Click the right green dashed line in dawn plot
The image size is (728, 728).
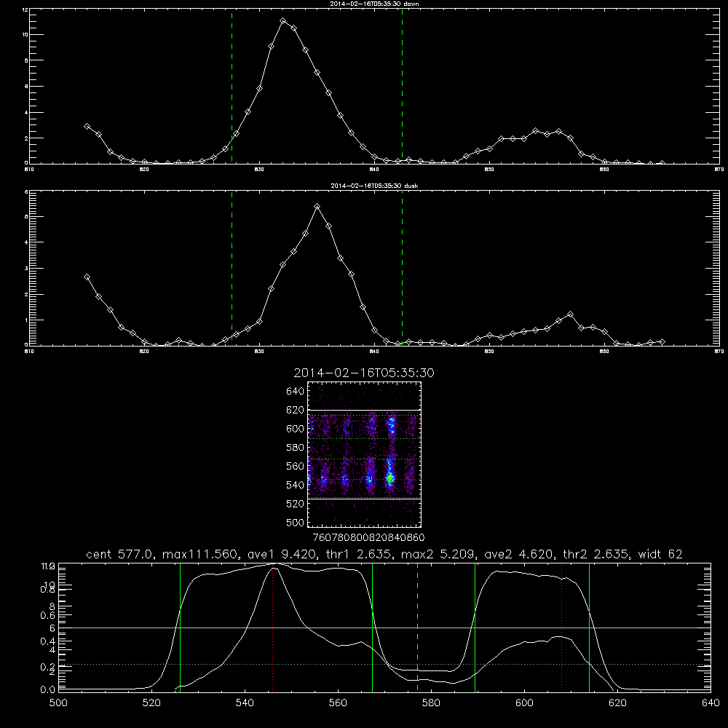point(402,86)
